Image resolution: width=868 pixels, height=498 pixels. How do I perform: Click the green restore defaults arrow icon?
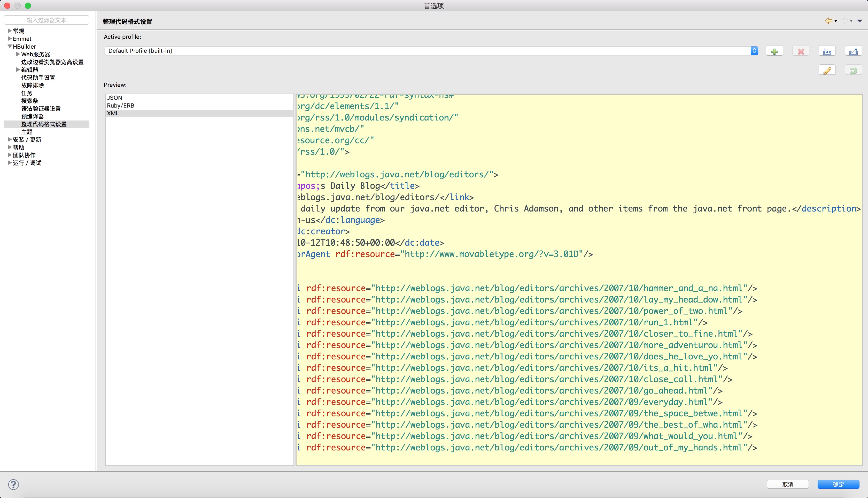click(x=853, y=70)
